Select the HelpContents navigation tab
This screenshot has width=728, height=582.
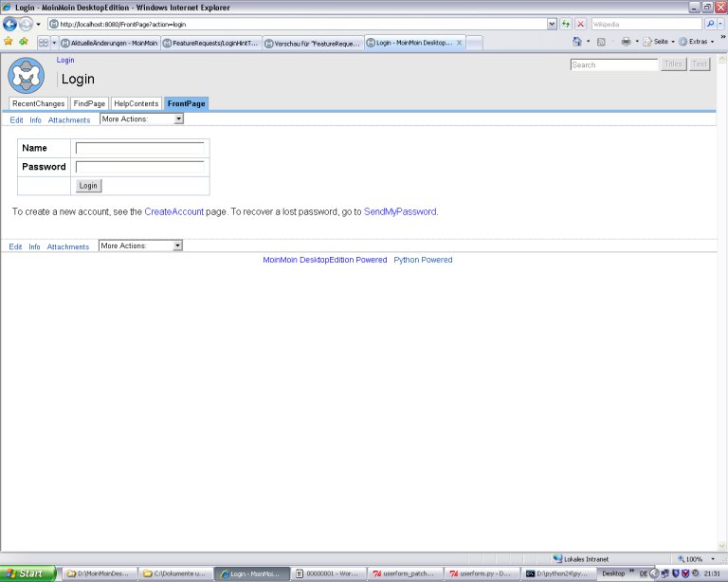click(x=136, y=103)
